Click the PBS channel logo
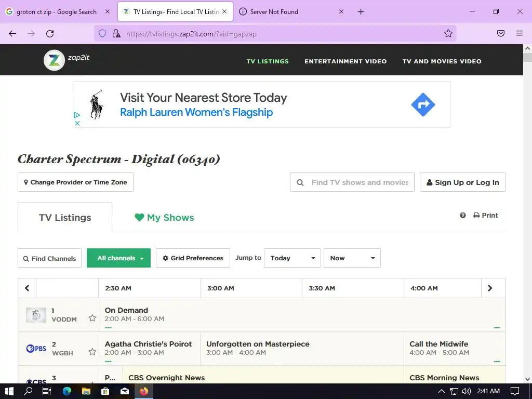This screenshot has height=399, width=532. pyautogui.click(x=36, y=349)
